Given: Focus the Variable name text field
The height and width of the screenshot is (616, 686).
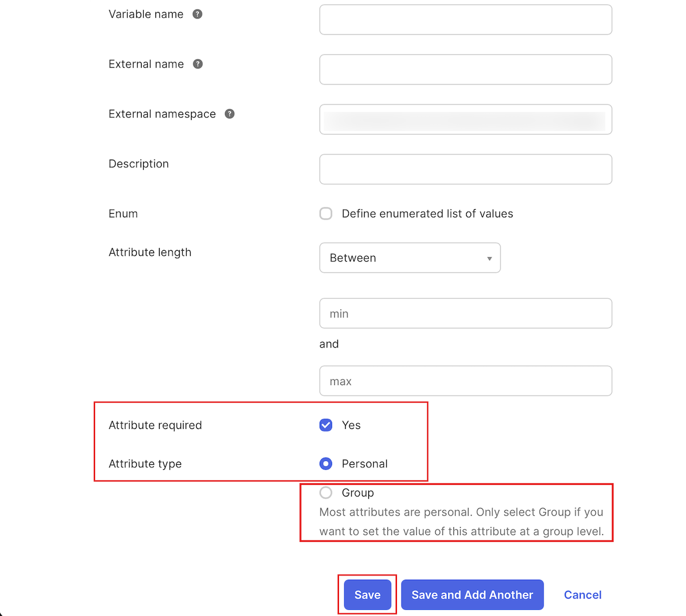Looking at the screenshot, I should pos(466,20).
